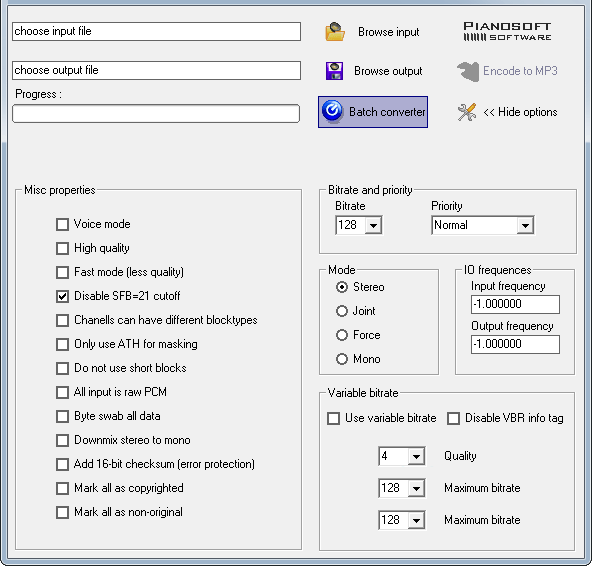Click the Hide options tools icon
Screen dimensions: 592x566
click(x=467, y=112)
